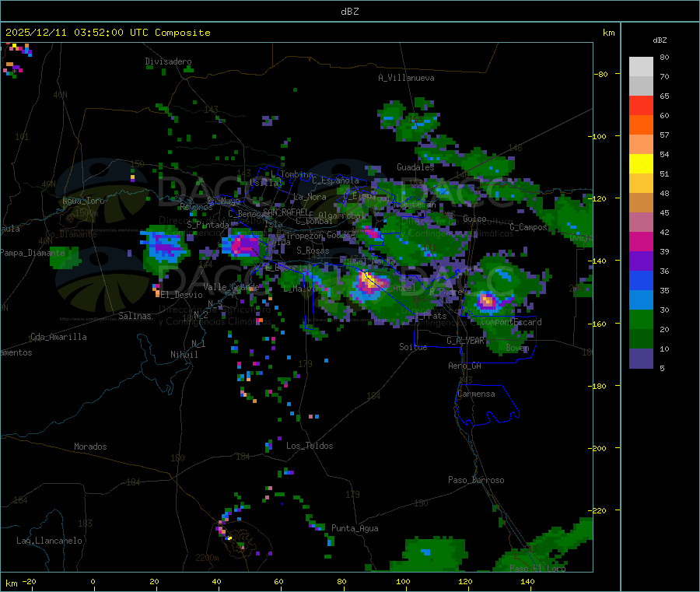Click the purple legend band between 39 and 36
This screenshot has width=700, height=592.
(x=641, y=261)
